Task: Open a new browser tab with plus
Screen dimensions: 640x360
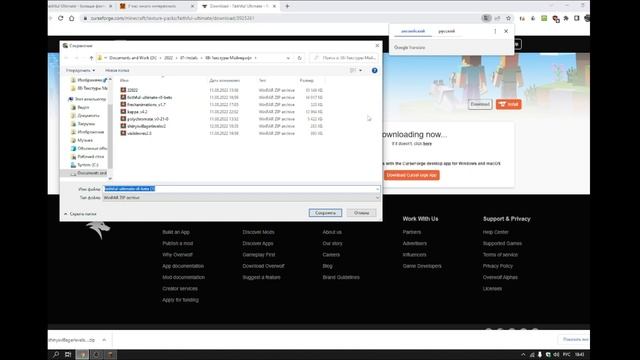Action: (x=287, y=6)
